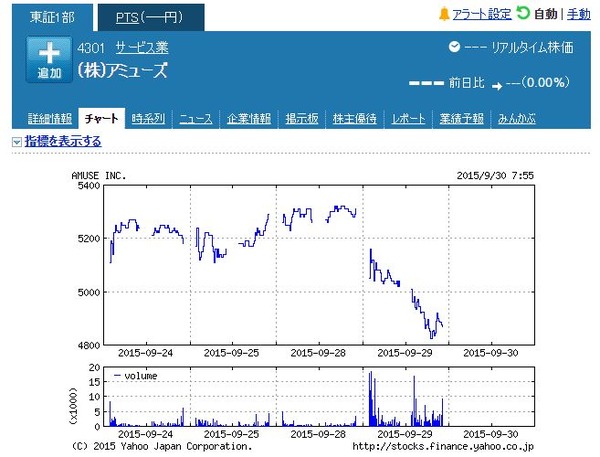Switch refresh mode to 手動
Screen dimensions: 600x457
[579, 14]
